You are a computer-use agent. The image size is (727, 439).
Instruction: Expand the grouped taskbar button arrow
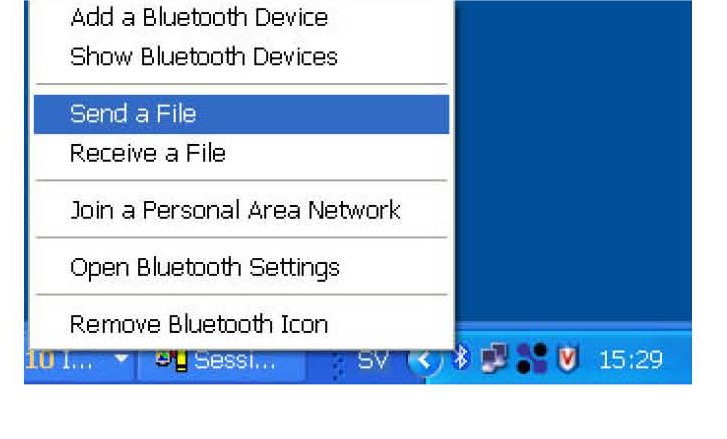pos(121,358)
